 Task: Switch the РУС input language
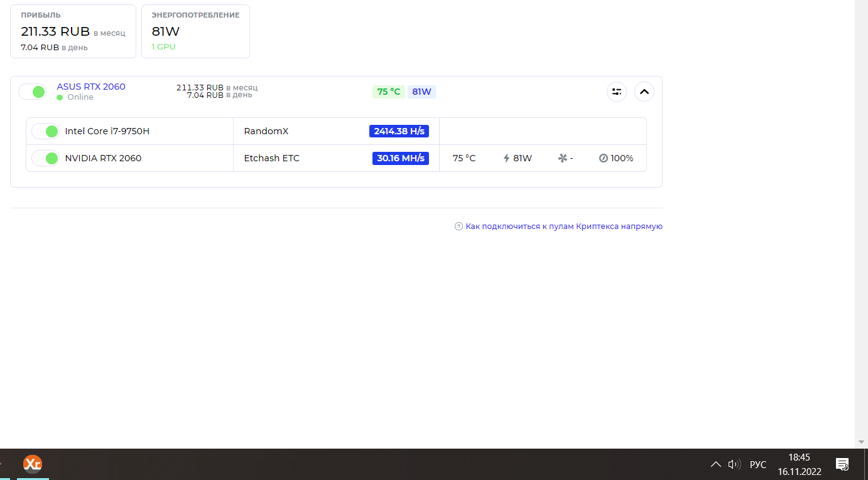758,464
